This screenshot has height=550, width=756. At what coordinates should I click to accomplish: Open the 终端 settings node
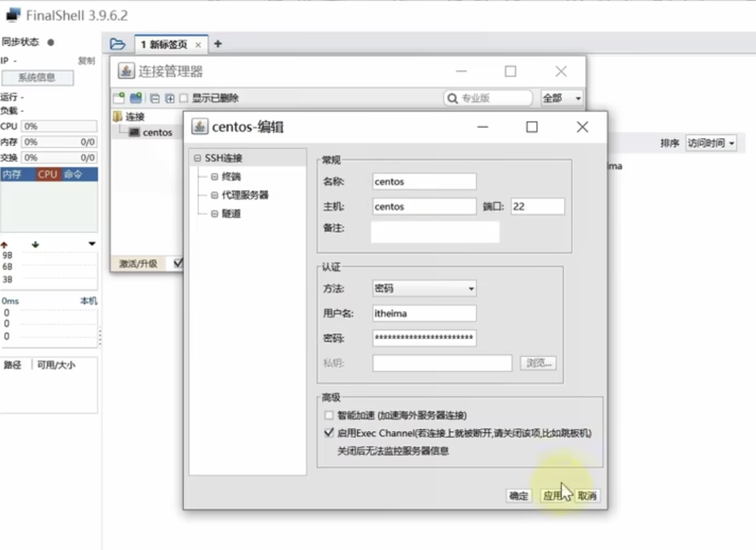pyautogui.click(x=231, y=176)
